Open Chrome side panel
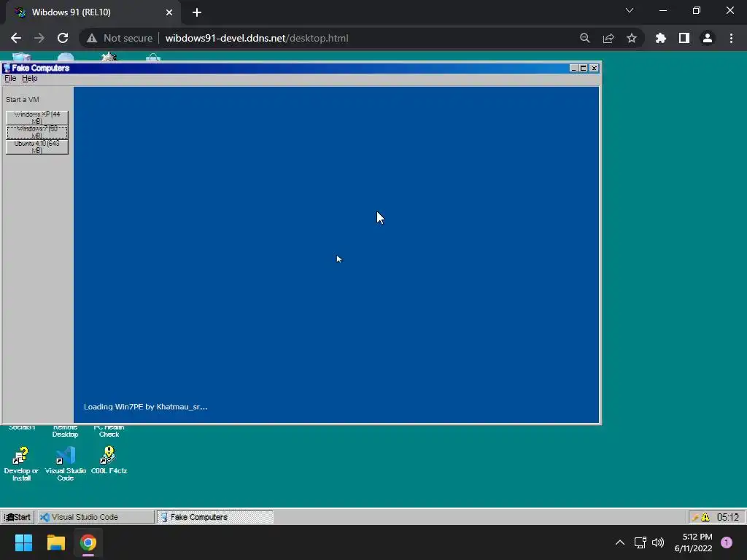 (684, 38)
